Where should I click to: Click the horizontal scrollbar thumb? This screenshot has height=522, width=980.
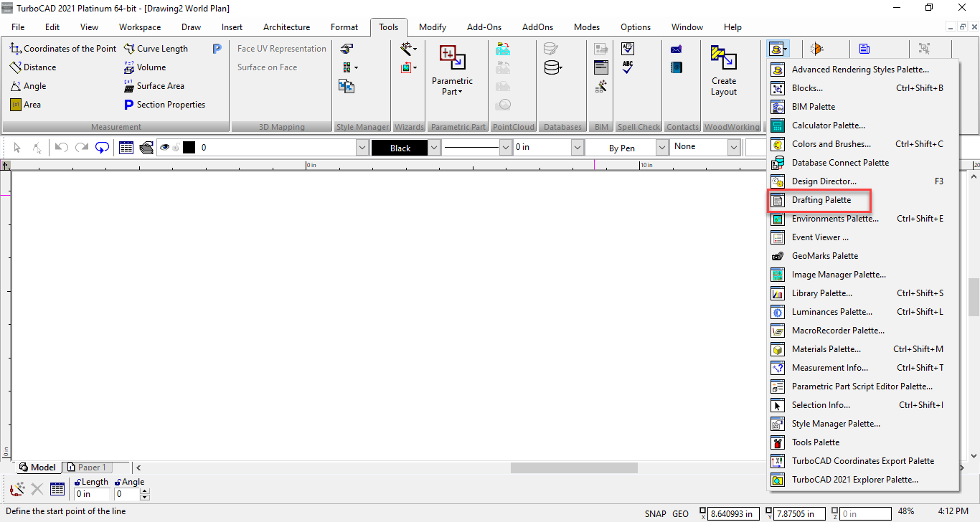point(574,468)
